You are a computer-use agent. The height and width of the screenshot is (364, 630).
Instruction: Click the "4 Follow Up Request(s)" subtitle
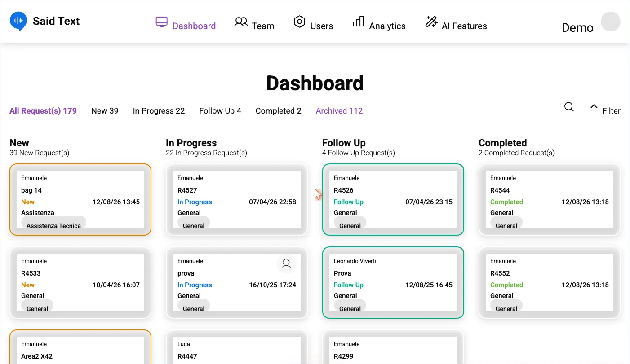click(359, 153)
